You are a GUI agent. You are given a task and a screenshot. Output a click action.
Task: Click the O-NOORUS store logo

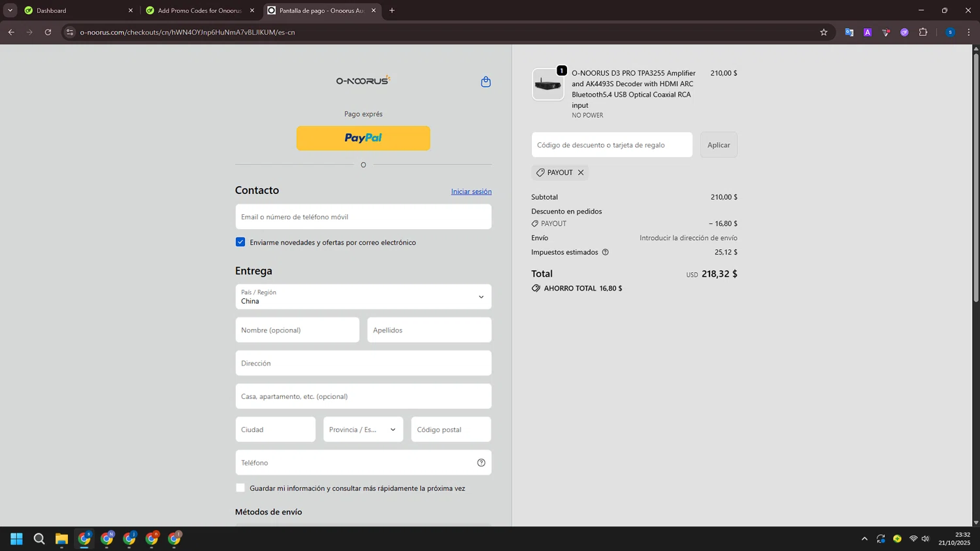click(x=363, y=80)
